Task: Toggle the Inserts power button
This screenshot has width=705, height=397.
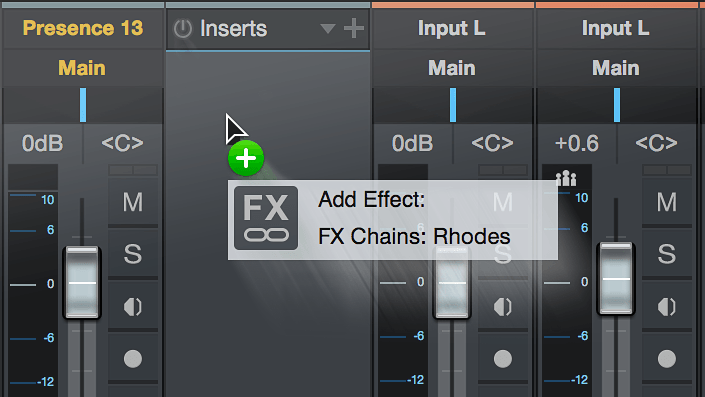Action: pos(183,29)
